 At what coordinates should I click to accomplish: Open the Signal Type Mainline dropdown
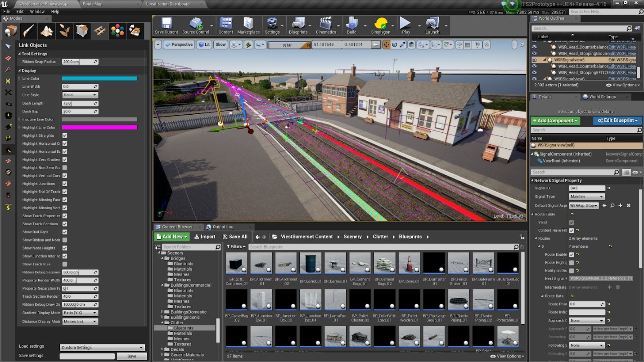[x=587, y=197]
